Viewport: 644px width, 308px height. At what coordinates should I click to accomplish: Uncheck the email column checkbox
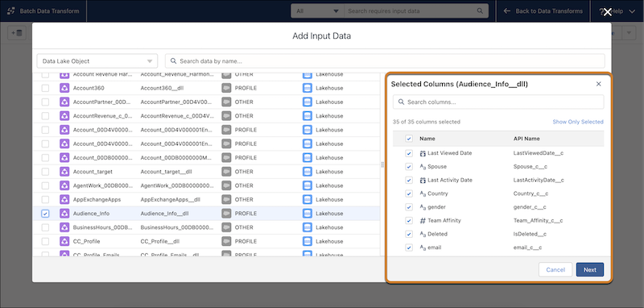click(409, 248)
